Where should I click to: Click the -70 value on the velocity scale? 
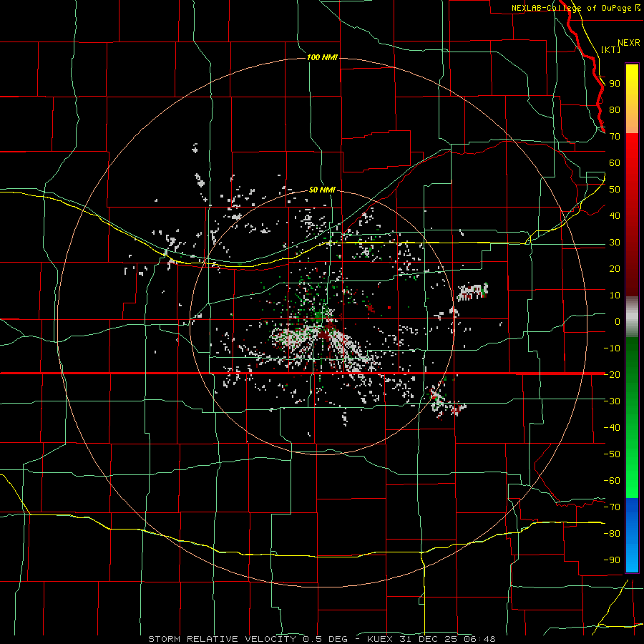[612, 507]
